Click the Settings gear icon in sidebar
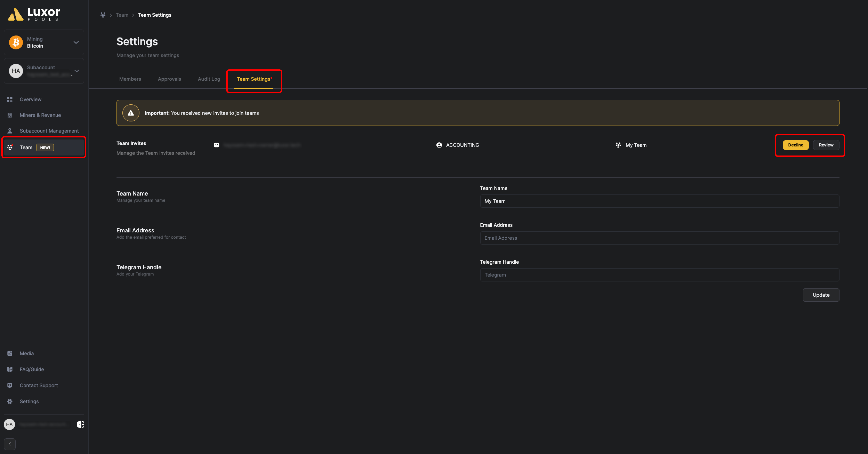The width and height of the screenshot is (868, 454). coord(10,401)
